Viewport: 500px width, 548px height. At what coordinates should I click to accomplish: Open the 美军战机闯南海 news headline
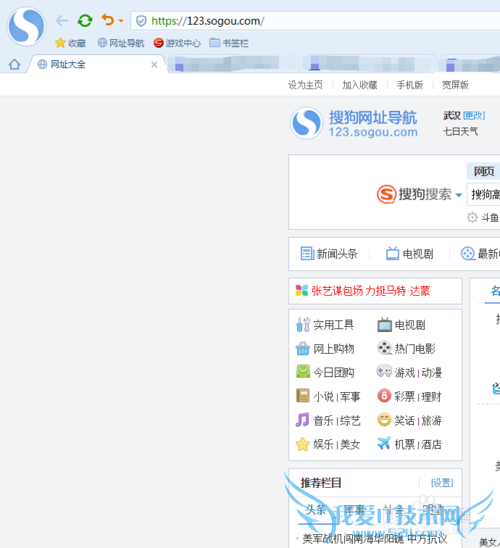(x=374, y=539)
